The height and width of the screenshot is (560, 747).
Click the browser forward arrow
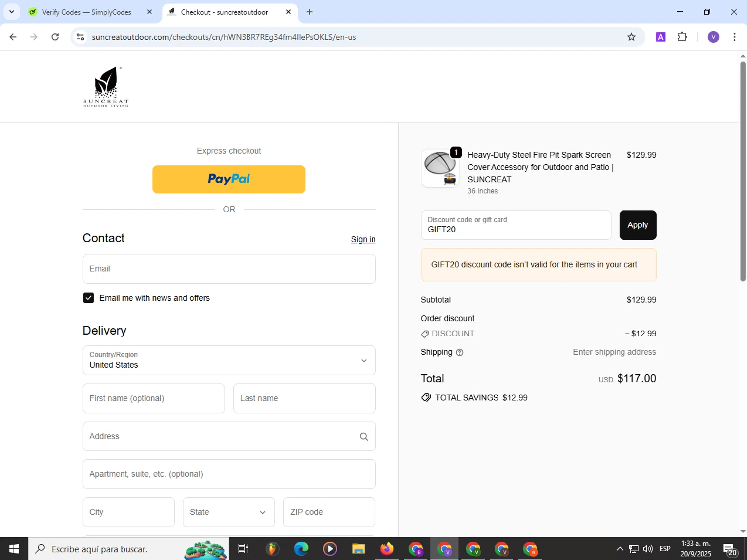pyautogui.click(x=34, y=37)
